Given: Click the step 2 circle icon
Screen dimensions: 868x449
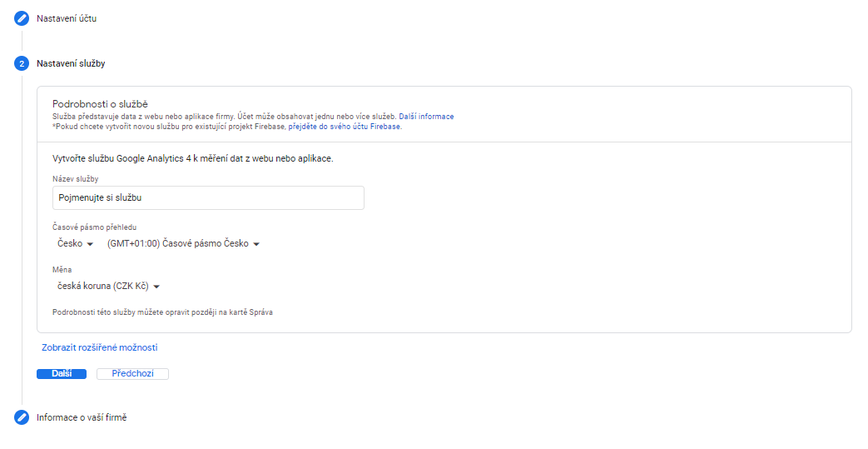Looking at the screenshot, I should (22, 64).
